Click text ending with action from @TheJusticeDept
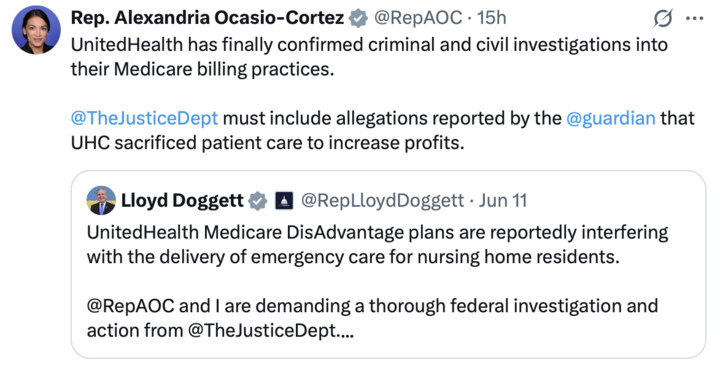 pos(220,331)
